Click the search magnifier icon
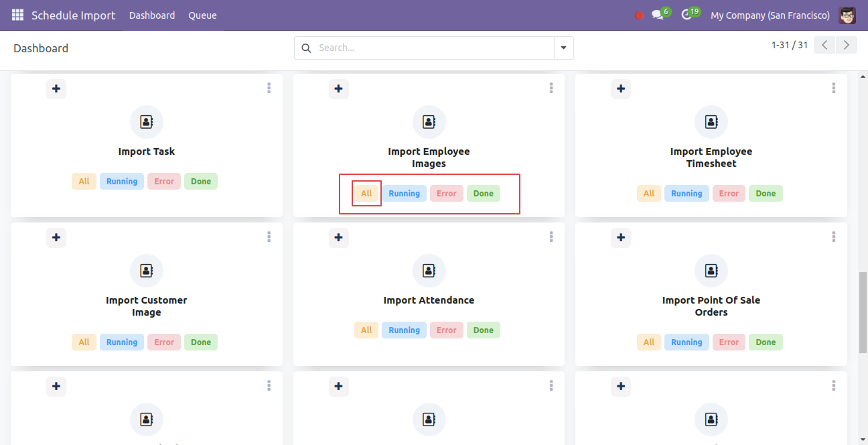 (307, 48)
